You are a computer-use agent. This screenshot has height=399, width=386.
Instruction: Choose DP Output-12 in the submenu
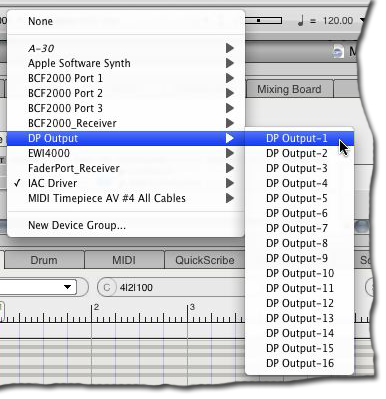tap(299, 303)
